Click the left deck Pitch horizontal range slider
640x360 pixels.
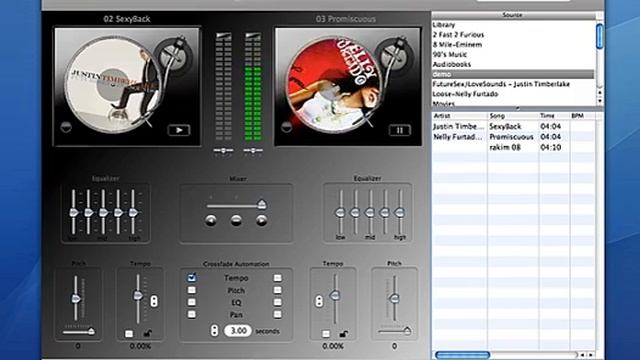(x=79, y=332)
